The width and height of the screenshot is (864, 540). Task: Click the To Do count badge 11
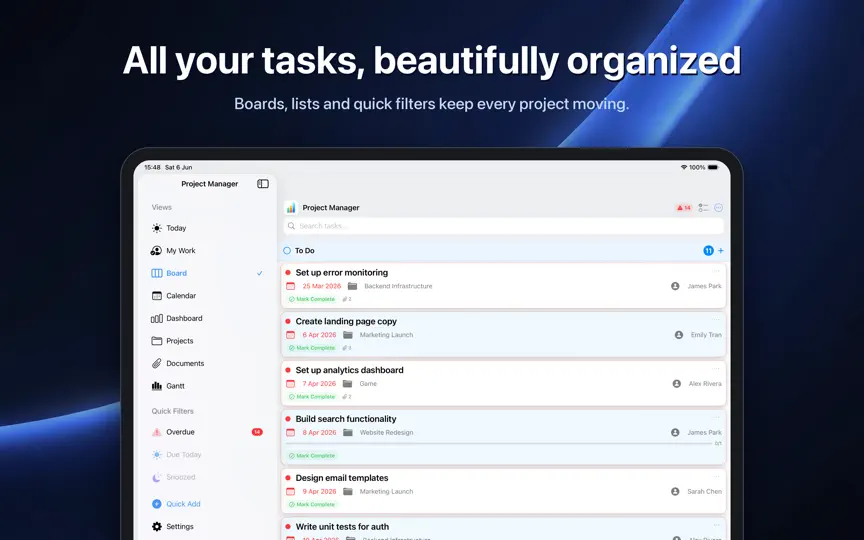tap(709, 251)
